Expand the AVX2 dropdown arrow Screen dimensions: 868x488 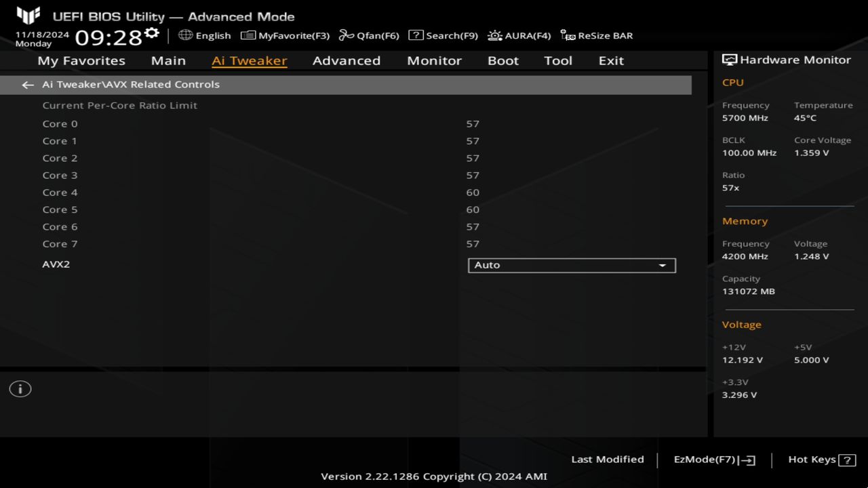pyautogui.click(x=663, y=266)
